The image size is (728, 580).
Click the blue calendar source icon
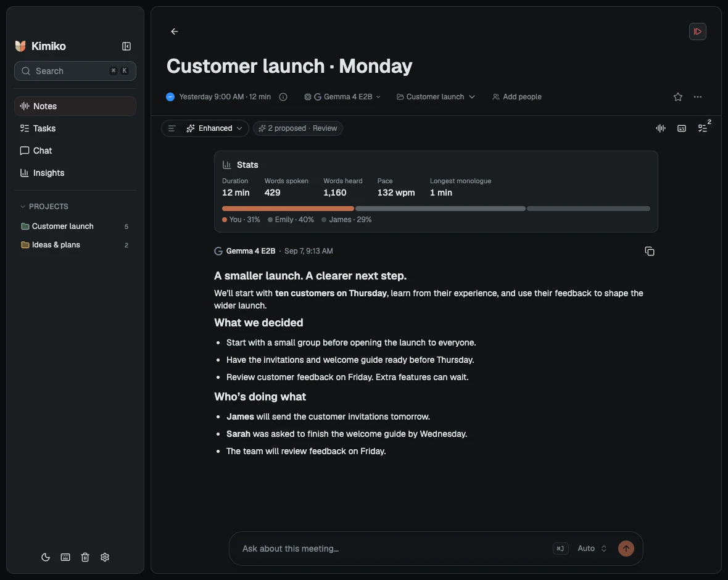pos(170,97)
